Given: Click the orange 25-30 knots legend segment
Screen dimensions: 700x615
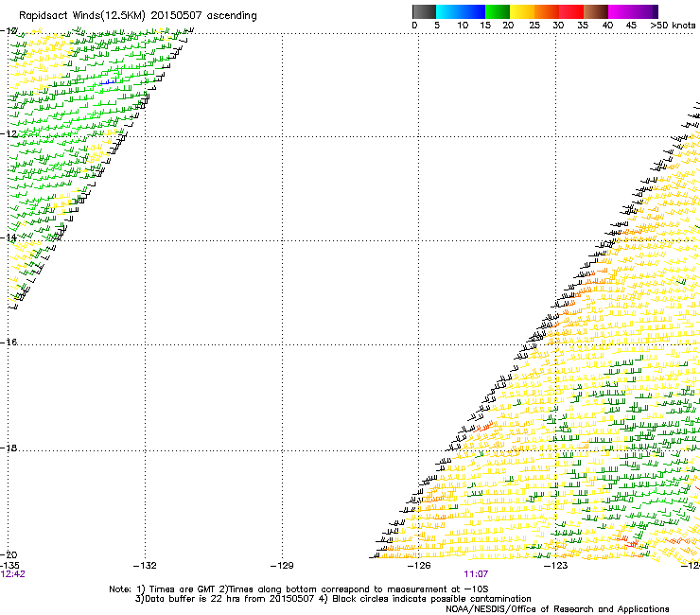Looking at the screenshot, I should pyautogui.click(x=547, y=11).
